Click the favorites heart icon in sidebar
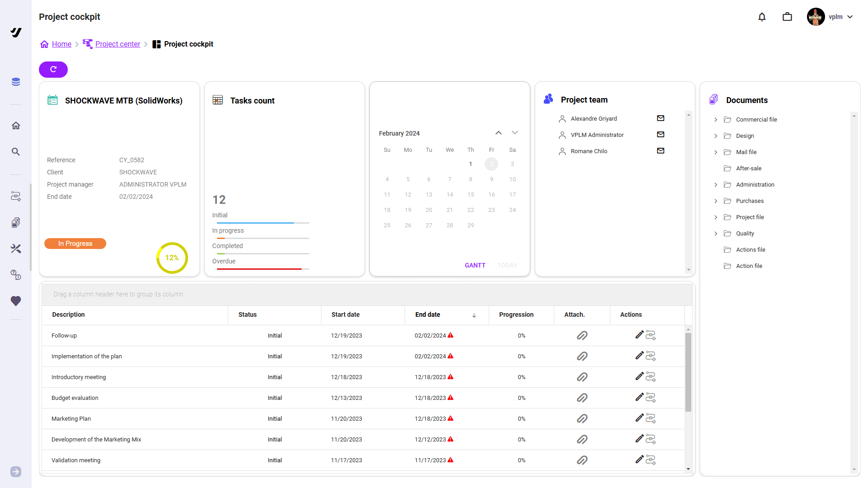The image size is (868, 488). click(16, 301)
